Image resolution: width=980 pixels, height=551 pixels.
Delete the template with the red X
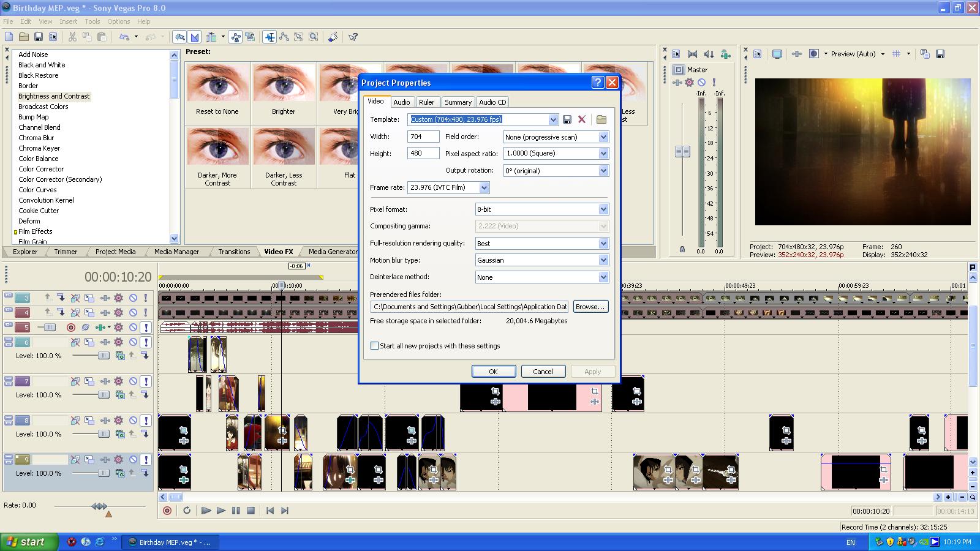pos(582,119)
